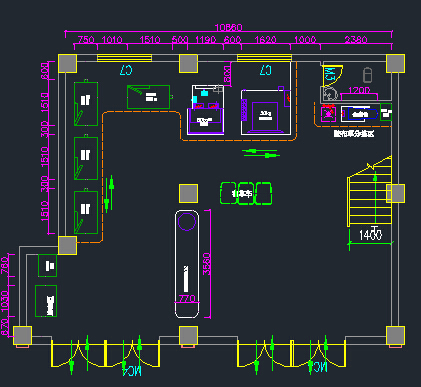The height and width of the screenshot is (387, 421).
Task: Select the blue-outlined machine block
Action: [x=362, y=114]
